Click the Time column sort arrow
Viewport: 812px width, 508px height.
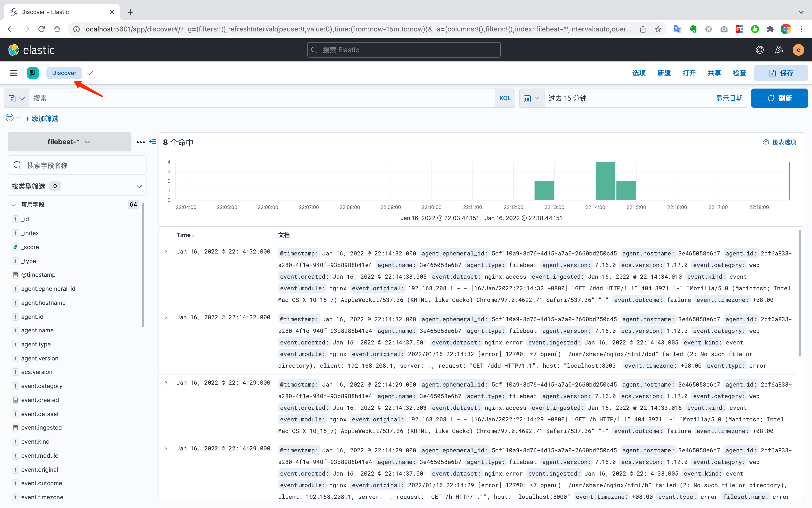pos(194,236)
